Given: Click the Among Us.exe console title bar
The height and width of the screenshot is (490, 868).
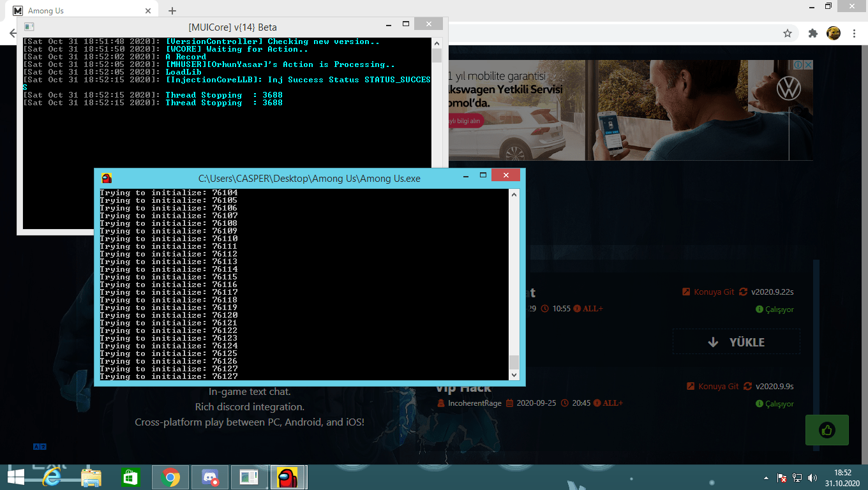Looking at the screenshot, I should [309, 178].
